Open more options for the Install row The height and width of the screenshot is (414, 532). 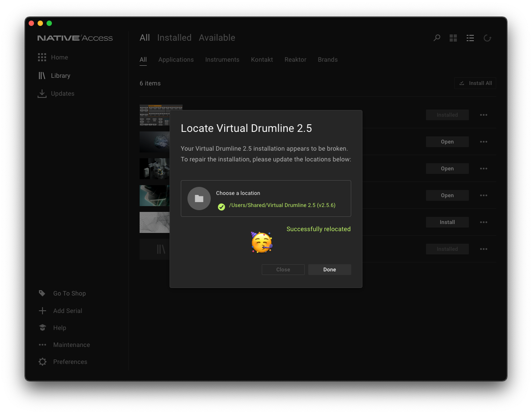click(484, 222)
